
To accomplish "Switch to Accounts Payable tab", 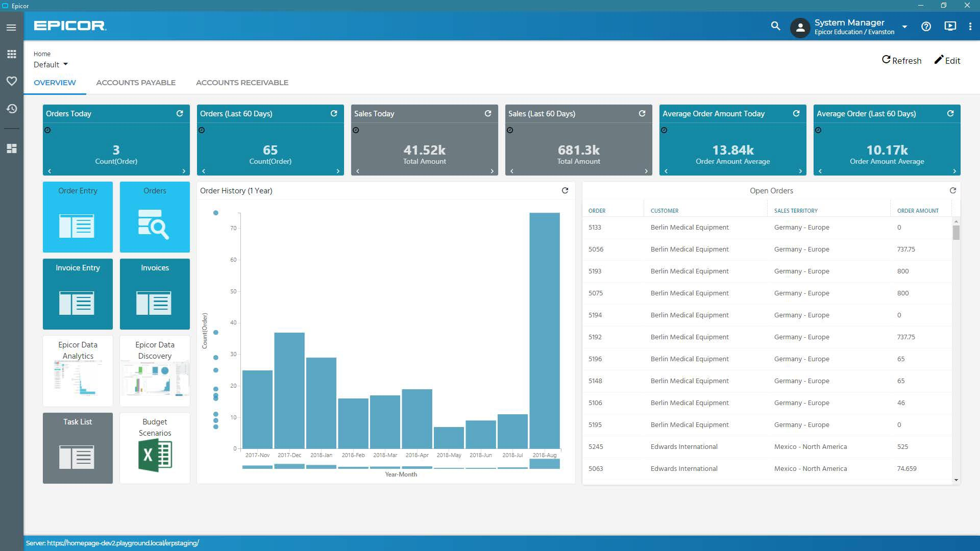I will pyautogui.click(x=136, y=83).
